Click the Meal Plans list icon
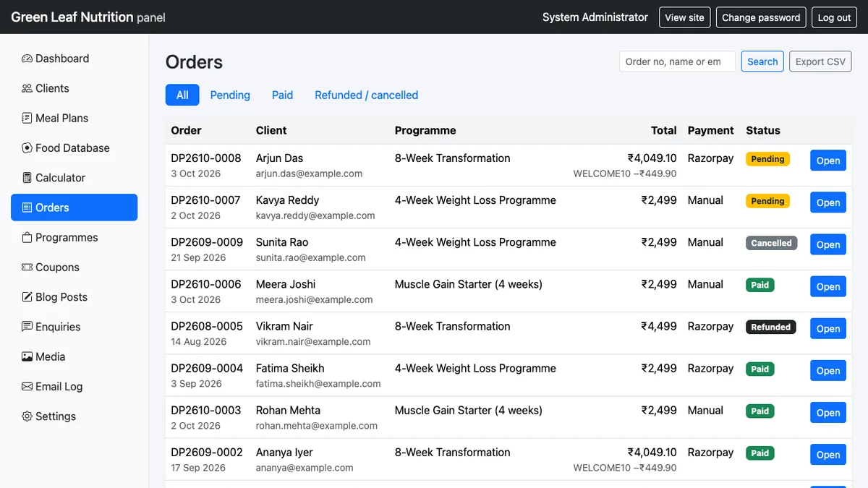Screen dimensions: 868x488 pyautogui.click(x=27, y=118)
